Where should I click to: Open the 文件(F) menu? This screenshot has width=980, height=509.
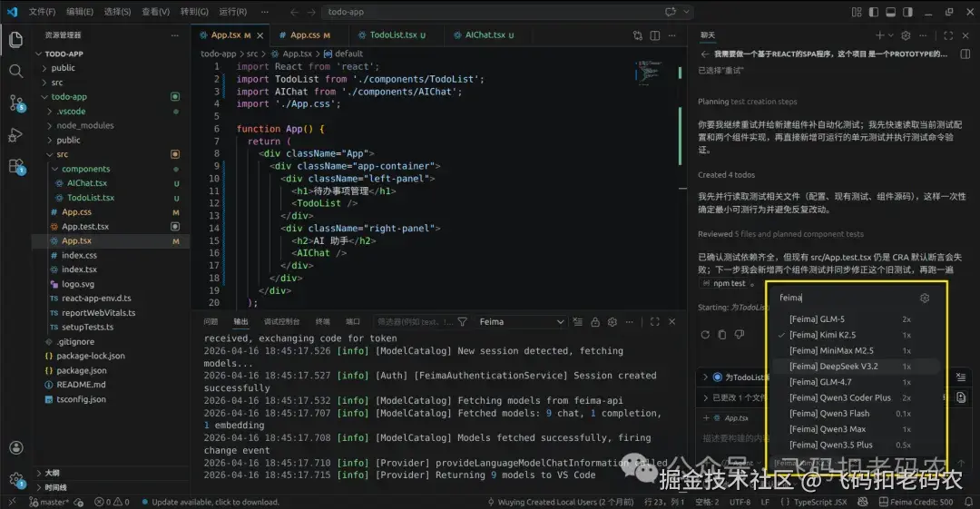42,12
